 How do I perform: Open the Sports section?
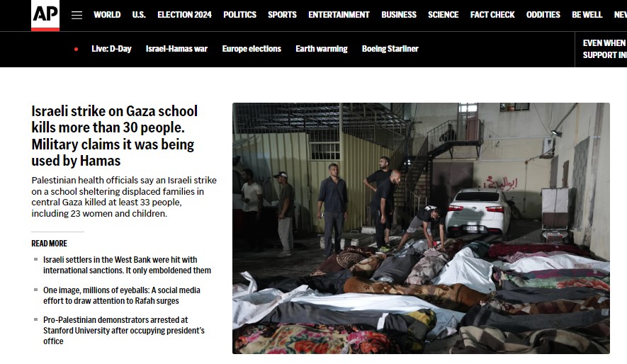282,15
